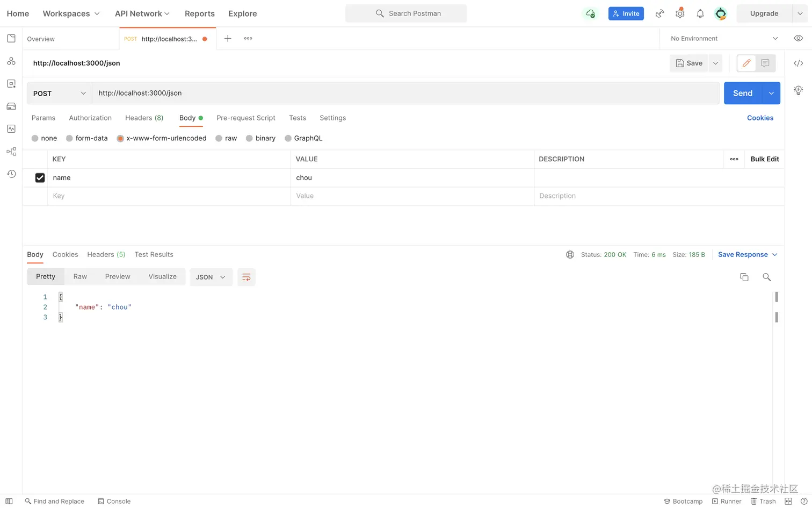Open the APIs sidebar icon
Image resolution: width=812 pixels, height=508 pixels.
pyautogui.click(x=11, y=61)
